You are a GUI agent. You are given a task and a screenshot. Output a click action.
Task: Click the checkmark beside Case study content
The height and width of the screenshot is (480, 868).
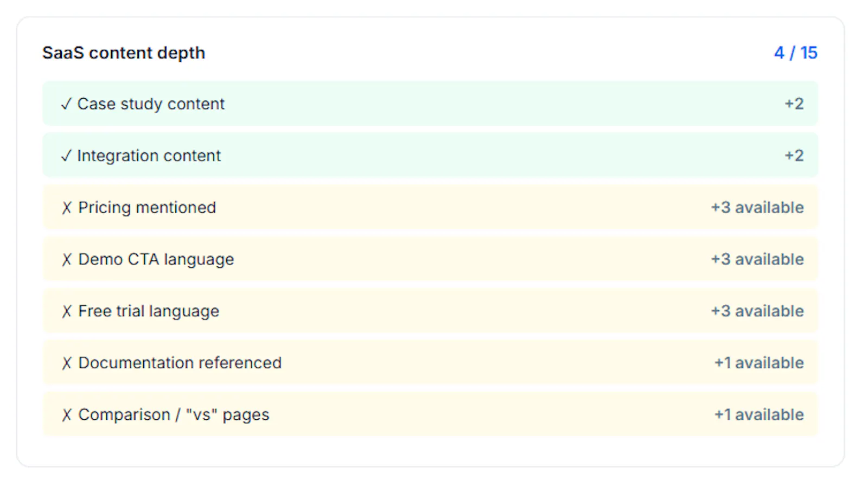click(x=66, y=104)
